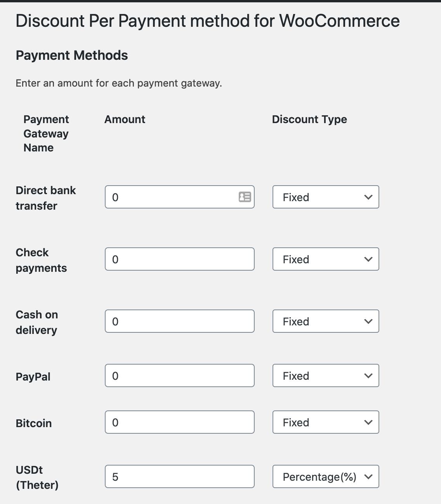Screen dimensions: 441x504
Task: Open the PayPal discount type dropdown
Action: pos(325,375)
